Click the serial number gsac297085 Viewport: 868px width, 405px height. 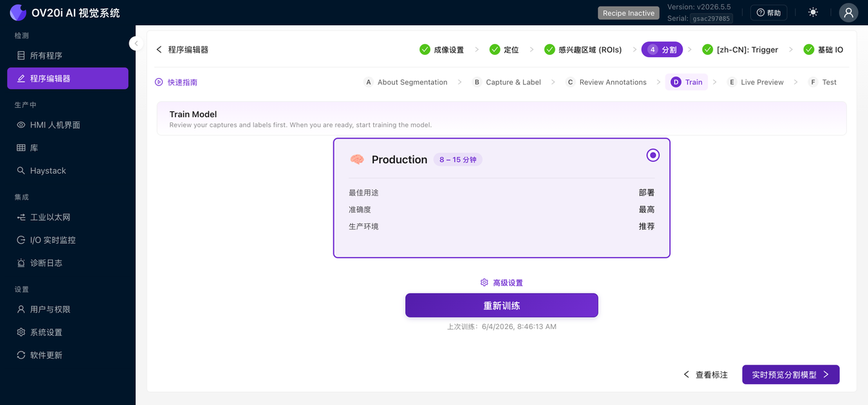[x=711, y=18]
